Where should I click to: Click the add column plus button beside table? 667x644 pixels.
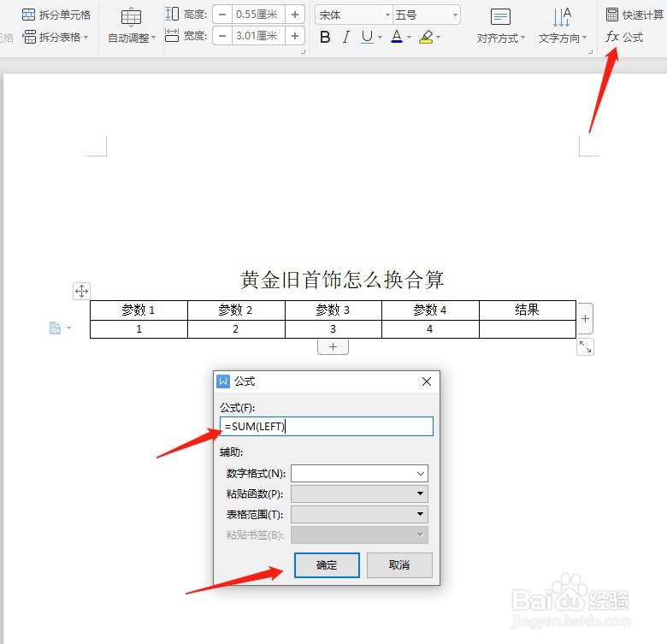(x=585, y=319)
